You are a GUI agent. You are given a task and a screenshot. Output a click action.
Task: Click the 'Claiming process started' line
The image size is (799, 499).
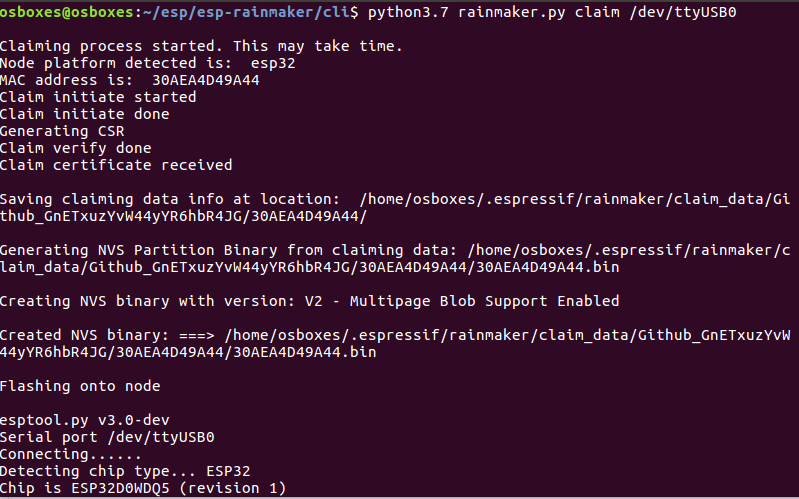click(201, 46)
